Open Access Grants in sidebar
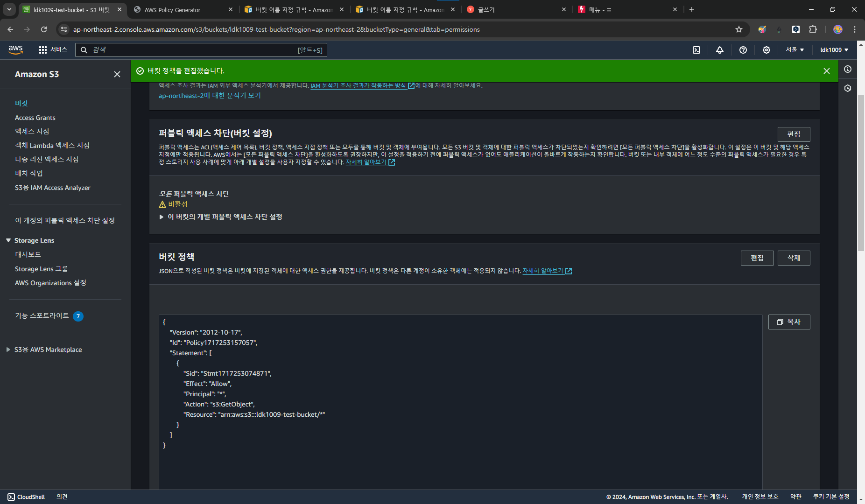Image resolution: width=865 pixels, height=504 pixels. pos(35,118)
